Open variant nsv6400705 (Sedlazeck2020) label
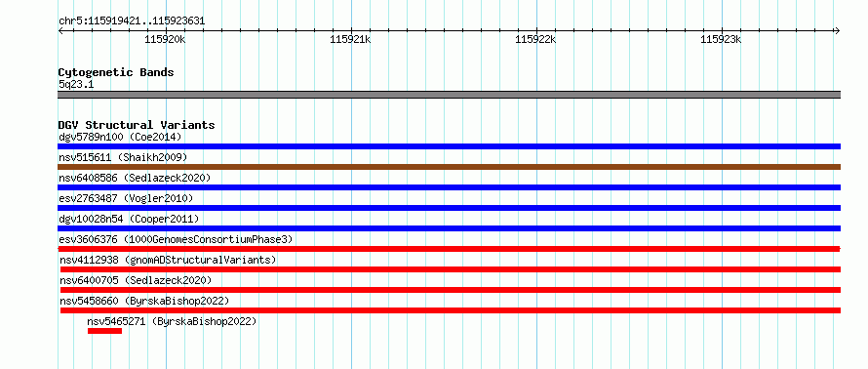 [136, 280]
